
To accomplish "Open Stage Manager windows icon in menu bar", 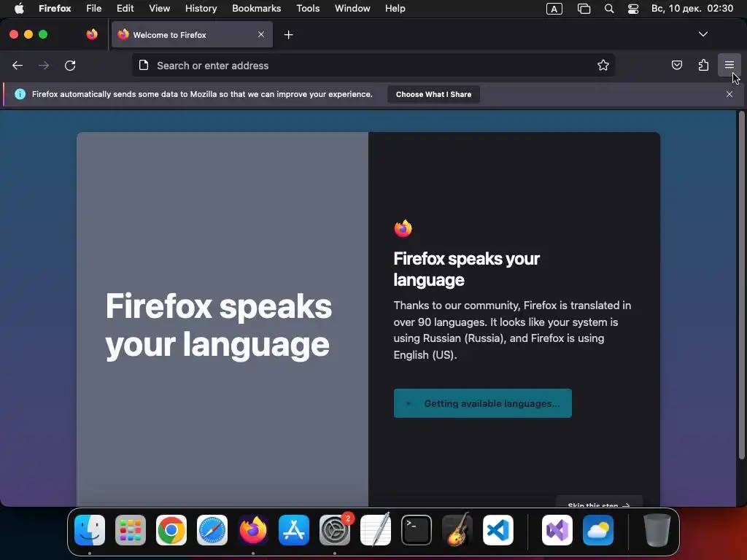I will [x=584, y=9].
